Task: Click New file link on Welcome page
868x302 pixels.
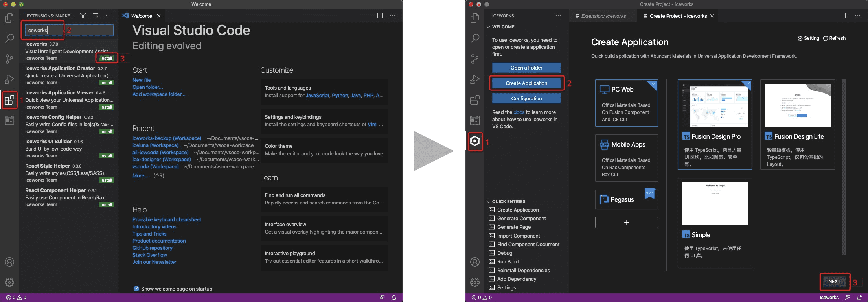Action: click(142, 80)
